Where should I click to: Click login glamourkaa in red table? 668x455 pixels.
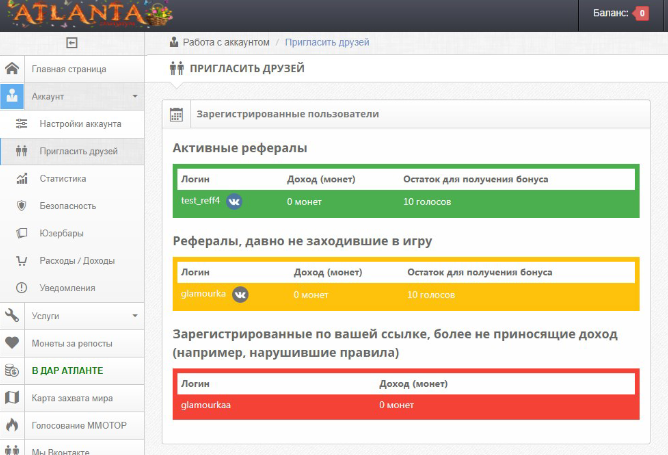click(206, 405)
